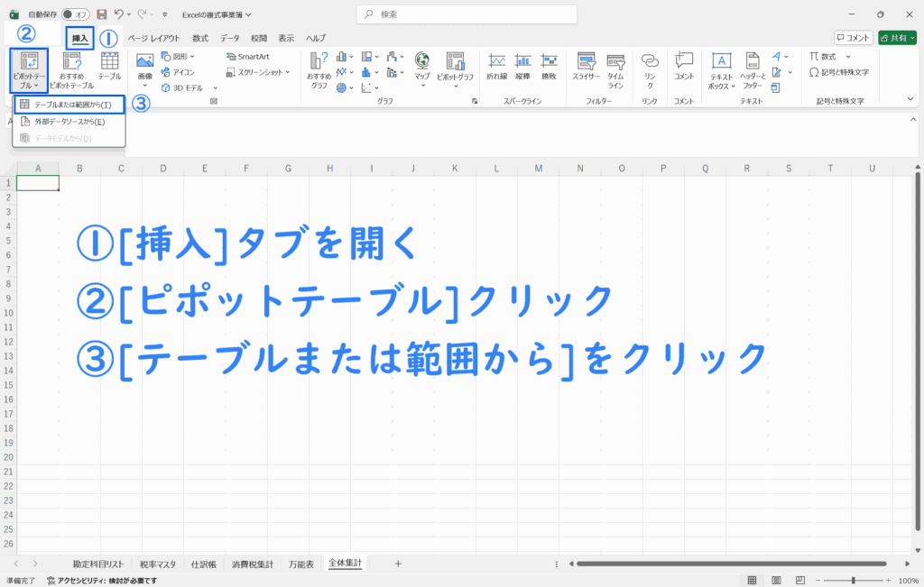This screenshot has width=924, height=587.
Task: Click the タイムライン filter icon
Action: 615,69
